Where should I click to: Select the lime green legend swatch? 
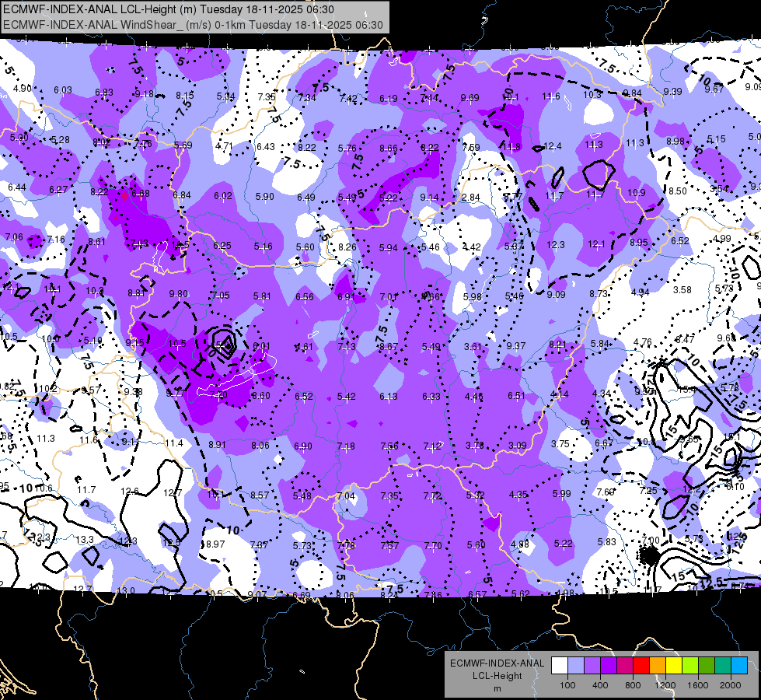[x=690, y=666]
